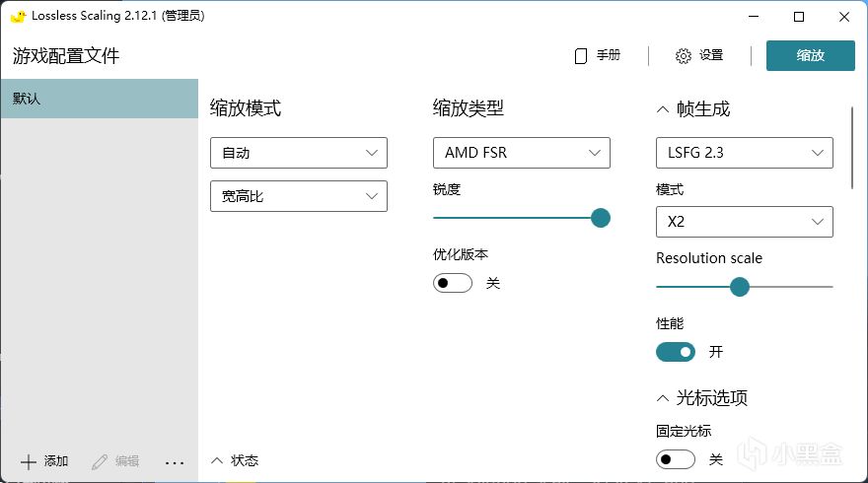Minimize the Lossless Scaling window
The image size is (868, 483).
click(754, 17)
